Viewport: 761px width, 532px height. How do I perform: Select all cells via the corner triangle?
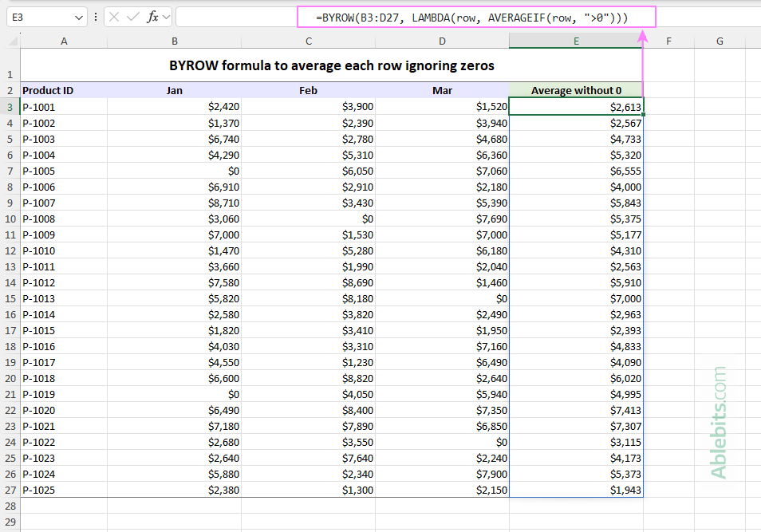click(11, 41)
